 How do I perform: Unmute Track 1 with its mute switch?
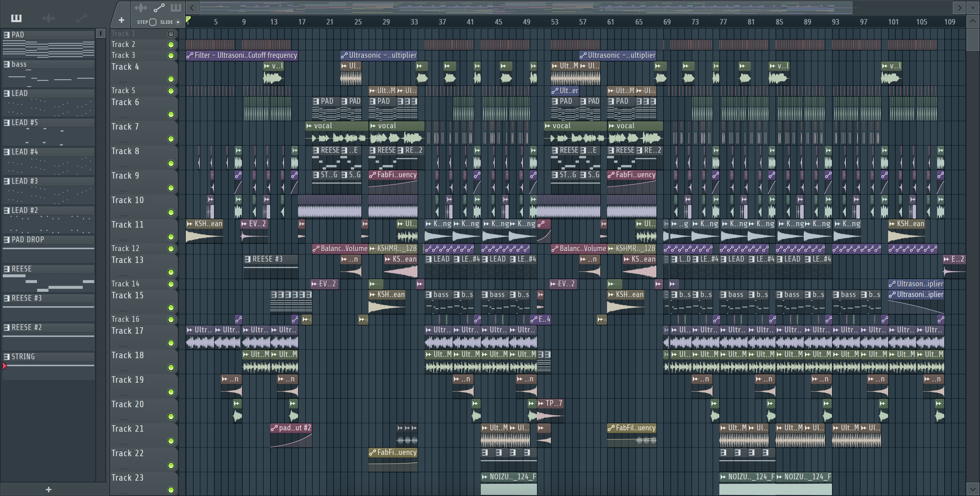tap(171, 34)
